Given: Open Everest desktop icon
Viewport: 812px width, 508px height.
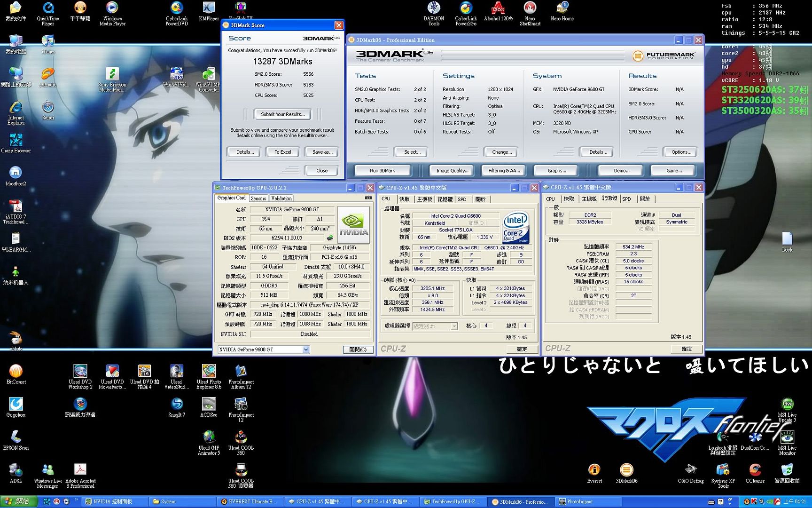Looking at the screenshot, I should (x=594, y=473).
